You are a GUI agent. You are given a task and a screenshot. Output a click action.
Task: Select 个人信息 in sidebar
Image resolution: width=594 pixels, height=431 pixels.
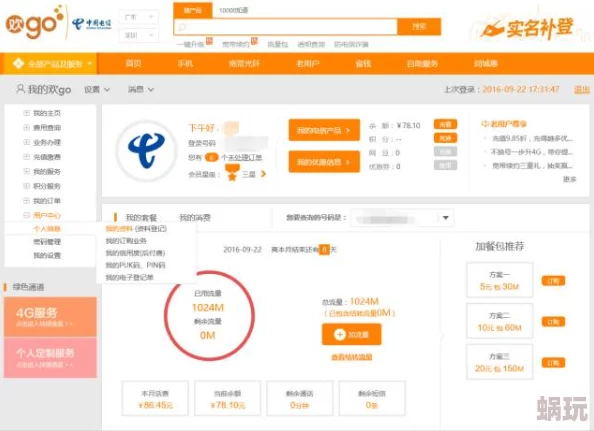[x=47, y=229]
